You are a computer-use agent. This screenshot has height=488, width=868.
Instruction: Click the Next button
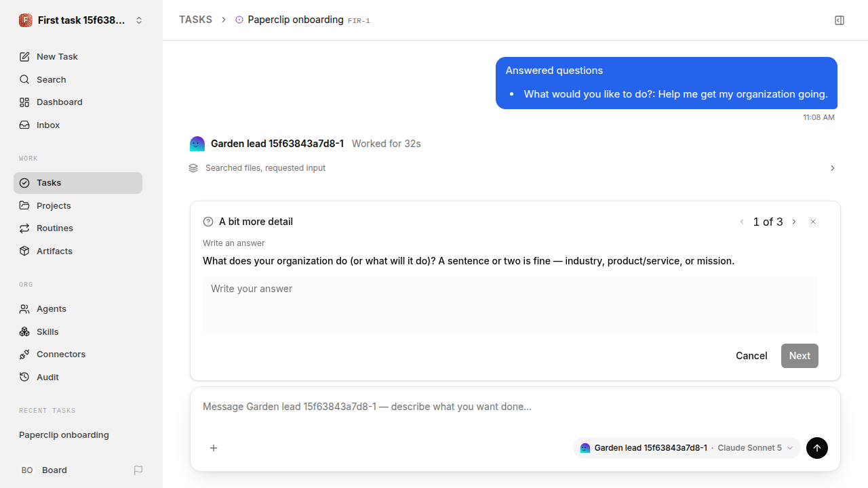click(800, 356)
